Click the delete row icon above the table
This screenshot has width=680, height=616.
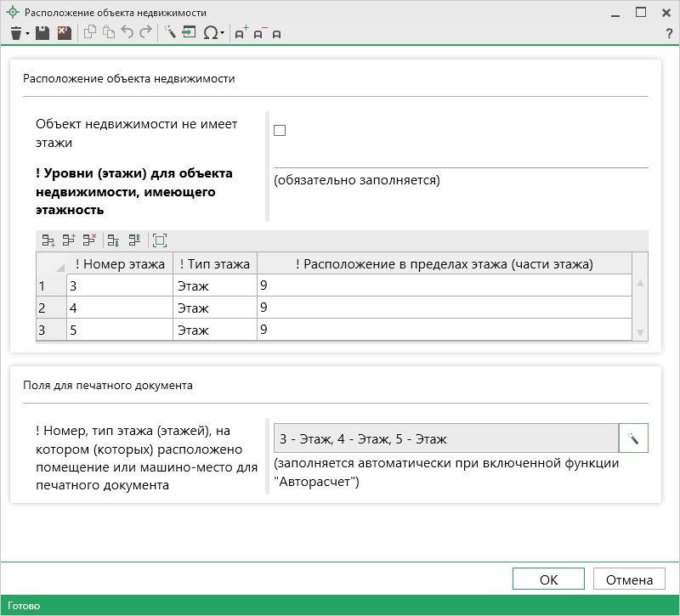coord(89,240)
